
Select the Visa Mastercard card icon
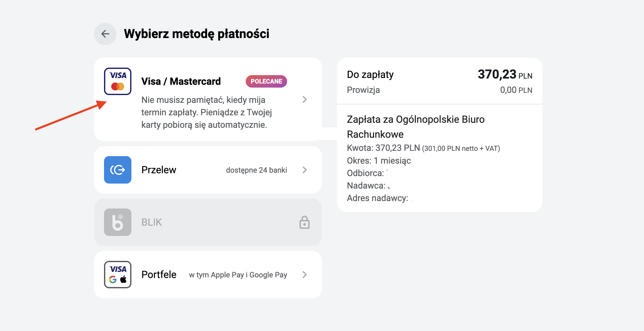[118, 81]
